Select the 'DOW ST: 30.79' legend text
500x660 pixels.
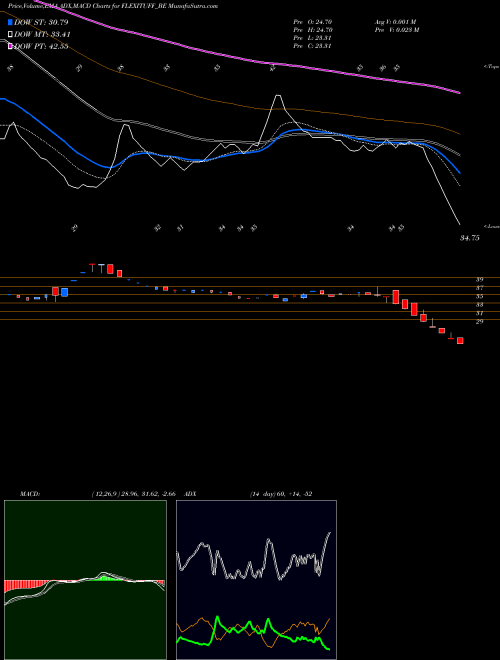(41, 22)
